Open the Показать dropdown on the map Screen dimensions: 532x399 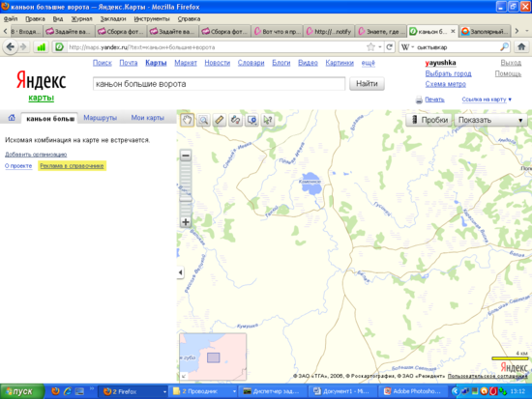pos(490,120)
